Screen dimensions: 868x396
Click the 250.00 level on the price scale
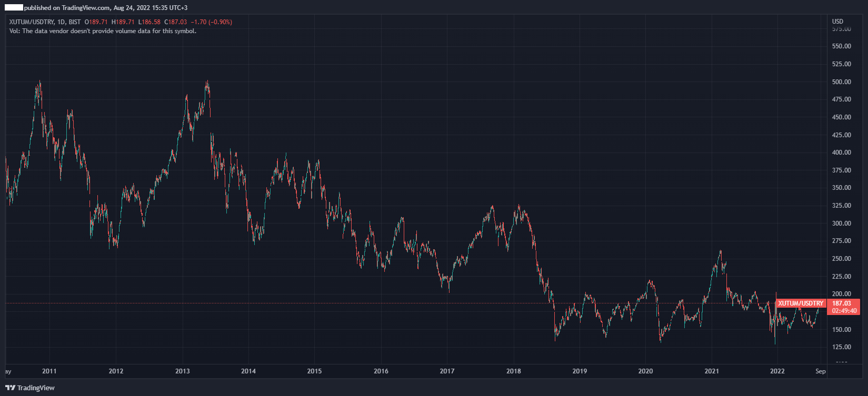pos(841,259)
